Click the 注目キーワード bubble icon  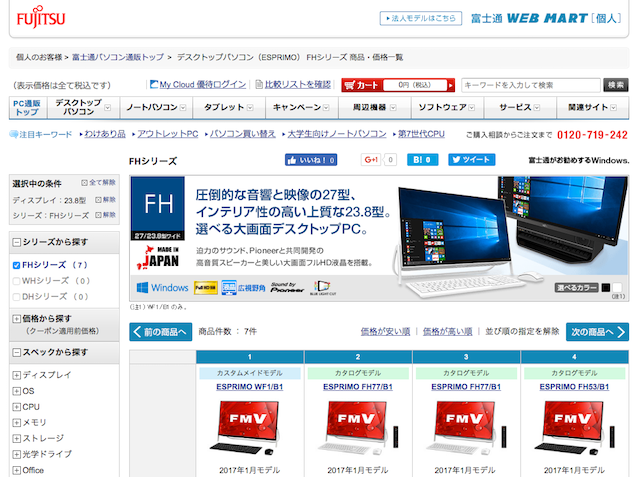coord(14,134)
